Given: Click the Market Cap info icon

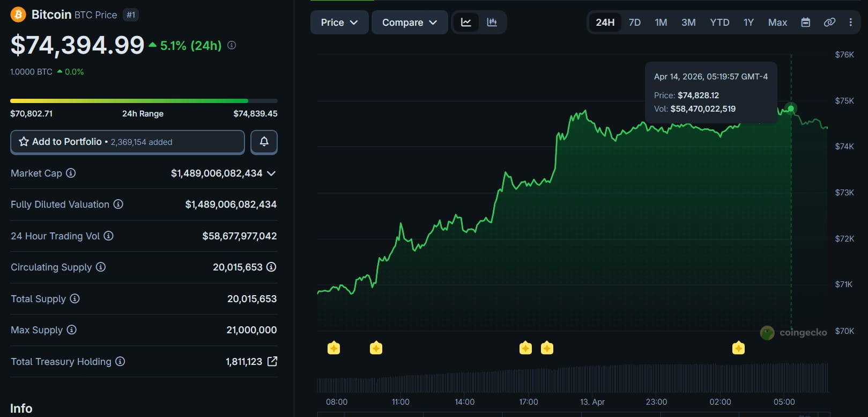Looking at the screenshot, I should click(71, 173).
